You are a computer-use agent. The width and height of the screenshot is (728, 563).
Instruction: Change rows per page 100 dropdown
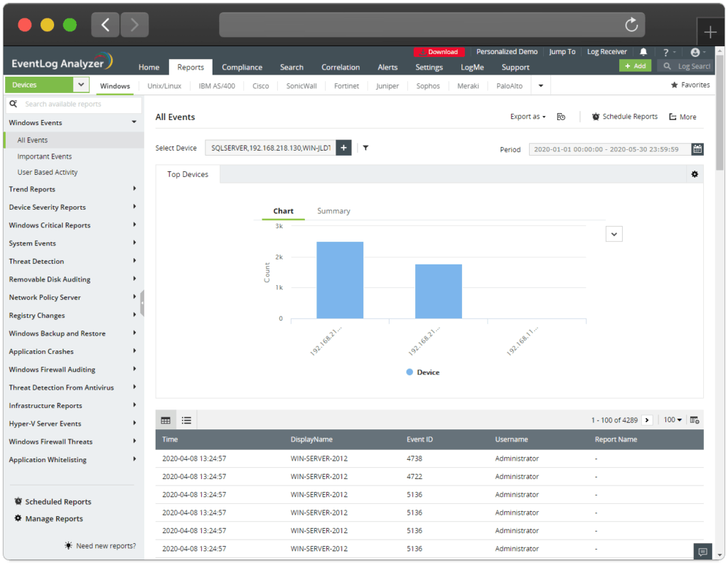[x=673, y=419]
